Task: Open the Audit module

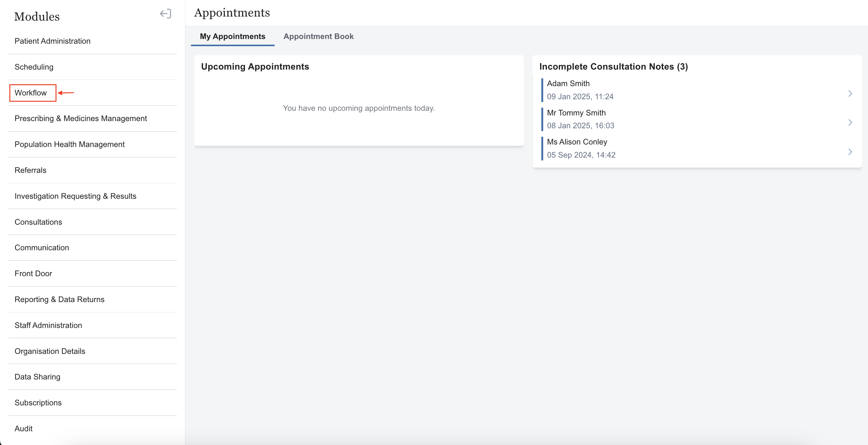Action: (24, 428)
